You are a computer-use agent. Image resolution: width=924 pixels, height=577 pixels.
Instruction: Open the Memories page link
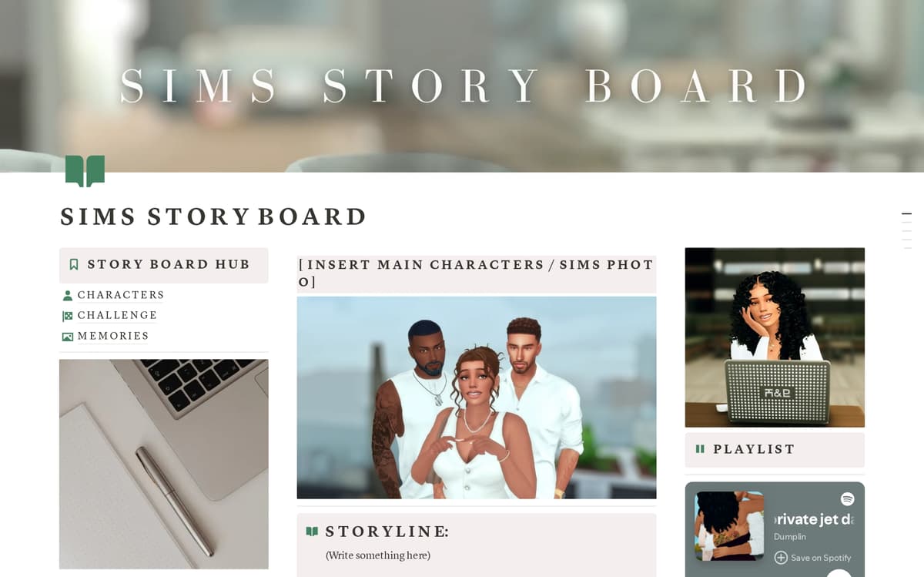tap(113, 336)
